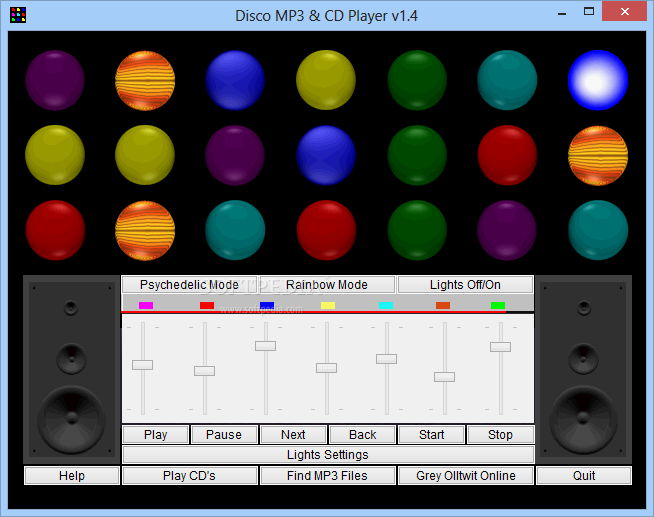Click the slider handle under green swatch
The image size is (654, 517).
point(501,346)
